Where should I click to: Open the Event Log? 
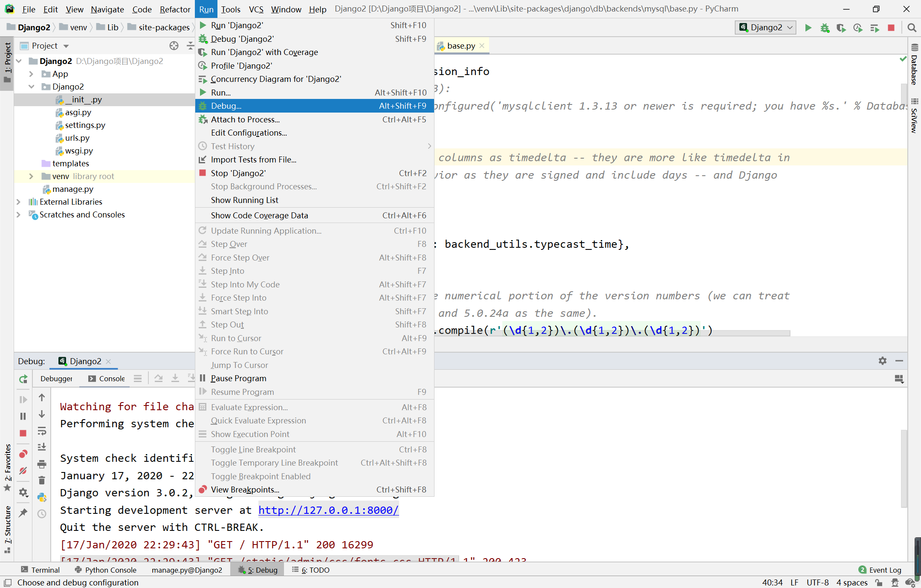pyautogui.click(x=880, y=570)
